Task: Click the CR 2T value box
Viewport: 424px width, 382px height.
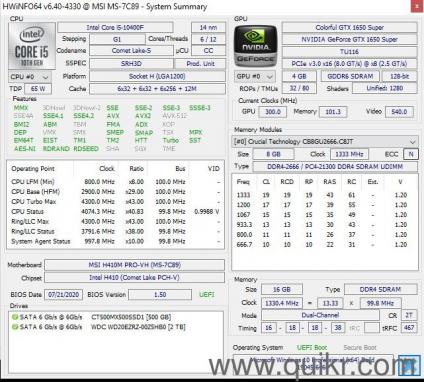Action: click(409, 315)
